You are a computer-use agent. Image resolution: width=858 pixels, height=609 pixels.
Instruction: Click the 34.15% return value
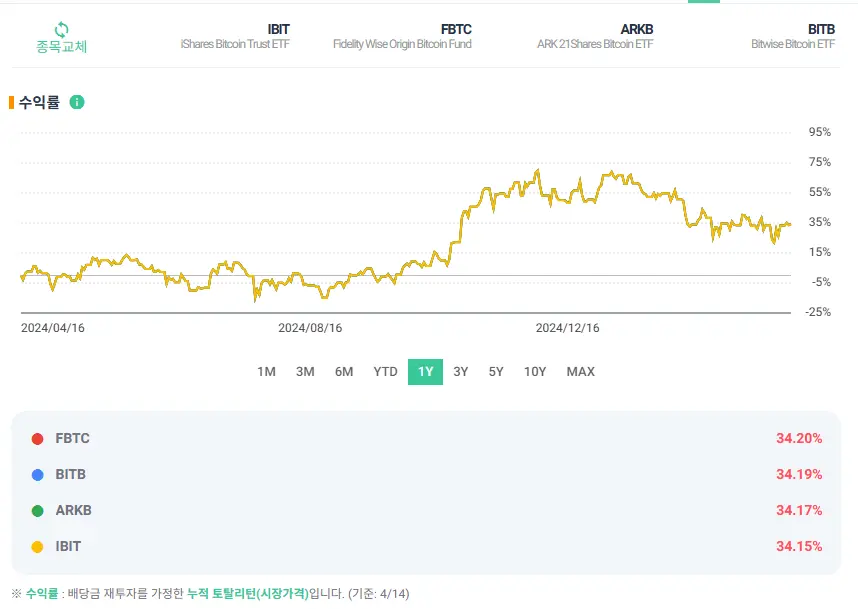pos(799,547)
